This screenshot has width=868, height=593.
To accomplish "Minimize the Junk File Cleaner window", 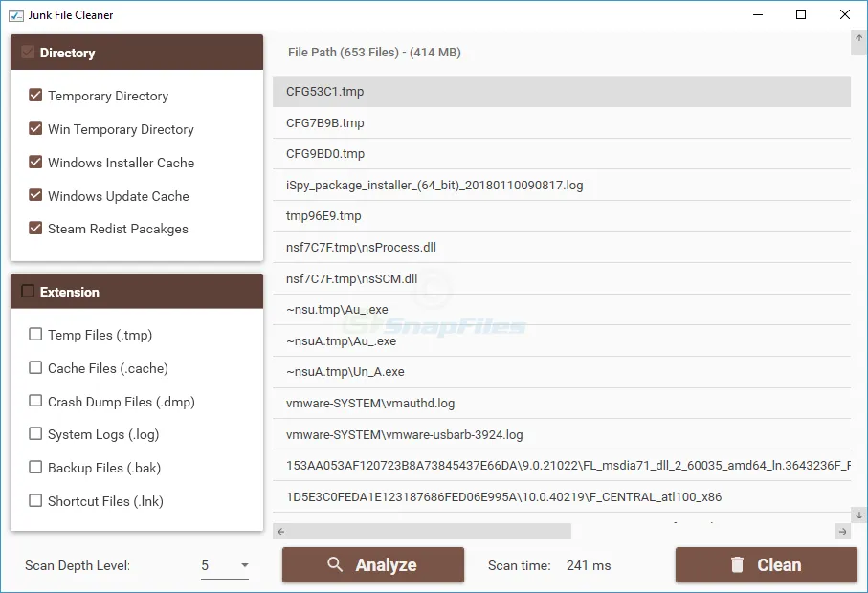I will pyautogui.click(x=758, y=14).
